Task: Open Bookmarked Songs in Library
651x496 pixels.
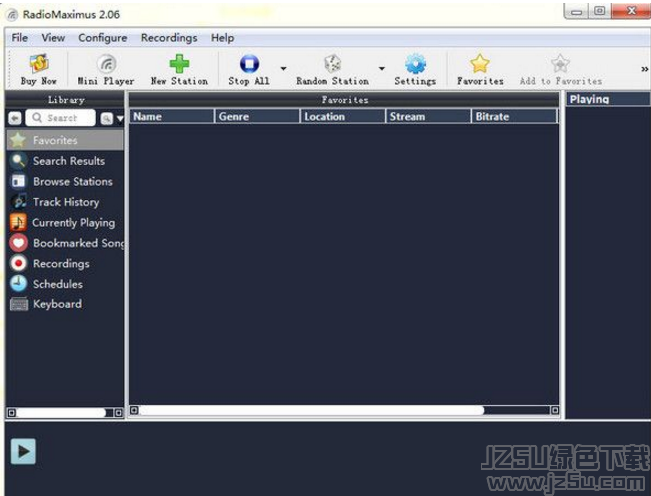Action: click(65, 243)
